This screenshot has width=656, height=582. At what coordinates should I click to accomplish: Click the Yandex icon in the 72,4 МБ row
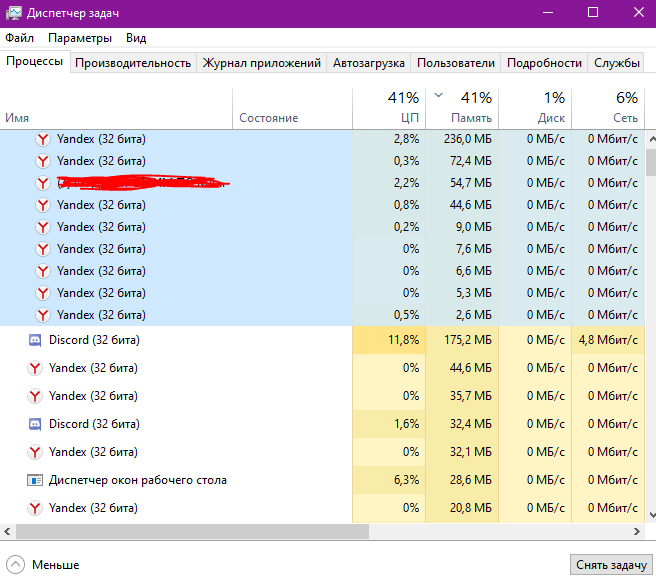point(43,161)
